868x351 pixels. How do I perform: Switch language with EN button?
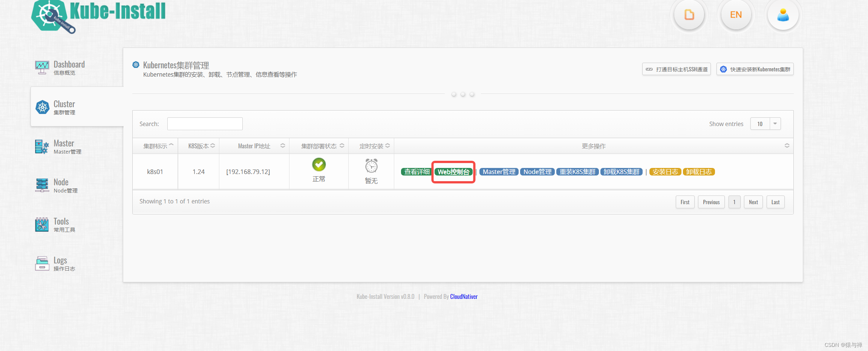[736, 15]
